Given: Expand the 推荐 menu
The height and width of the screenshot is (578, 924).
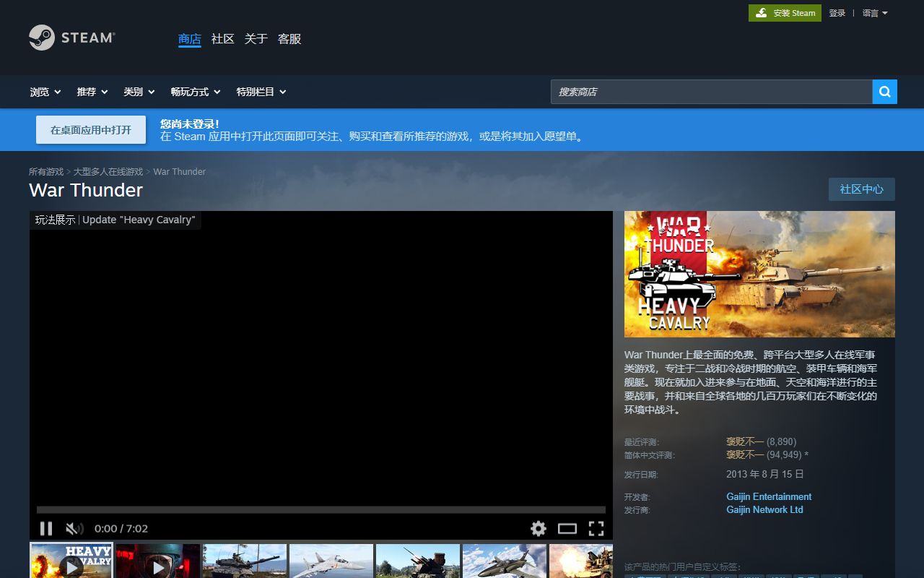Looking at the screenshot, I should click(x=92, y=92).
